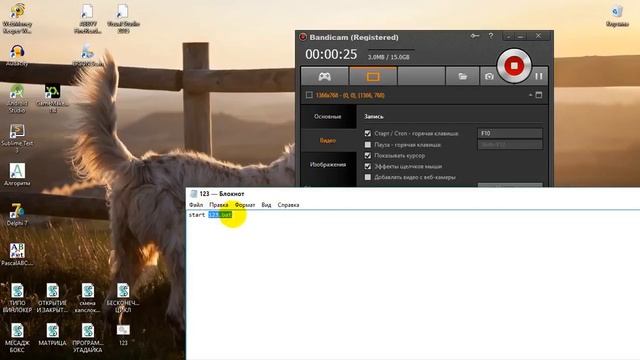The height and width of the screenshot is (360, 640).
Task: Open the Правка menu in Notepad
Action: coord(219,205)
